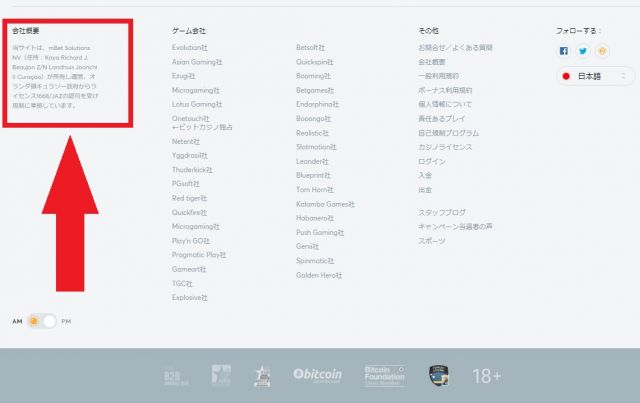Click the red Japan flag in language selector
The height and width of the screenshot is (403, 640).
[566, 76]
